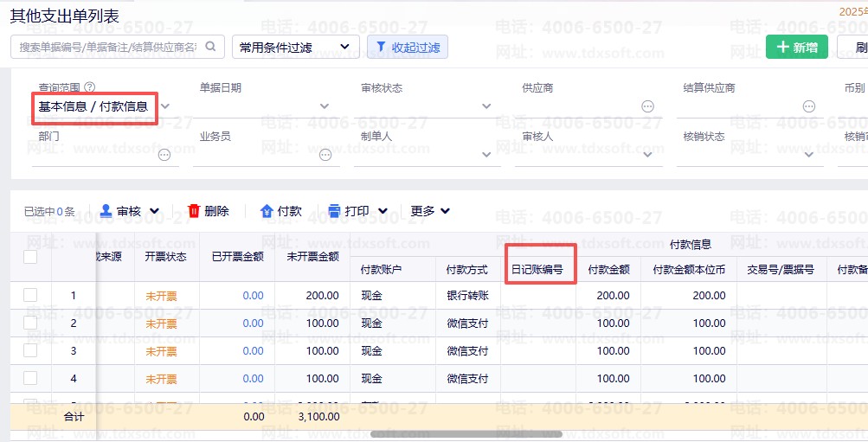This screenshot has width=868, height=442.
Task: Click the 删除 trash icon
Action: click(194, 211)
